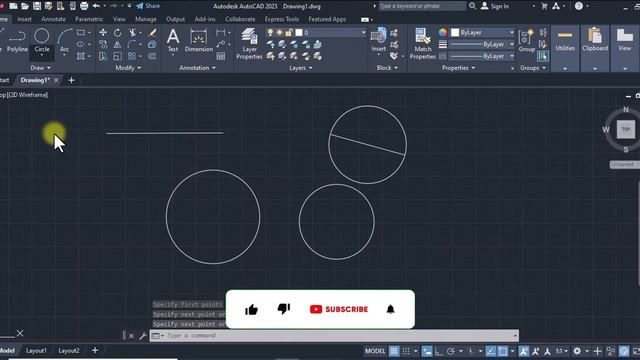This screenshot has width=640, height=360.
Task: Click the Open folder icon in quick access toolbar
Action: (x=25, y=6)
